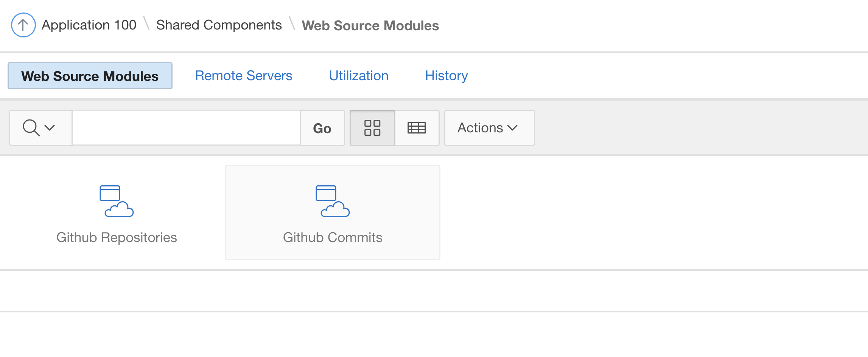Open Shared Components breadcrumb link

219,25
